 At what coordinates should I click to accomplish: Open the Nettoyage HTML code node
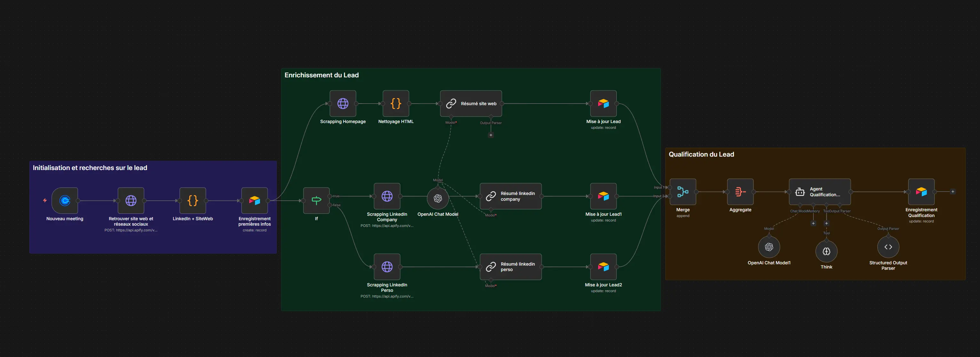396,104
